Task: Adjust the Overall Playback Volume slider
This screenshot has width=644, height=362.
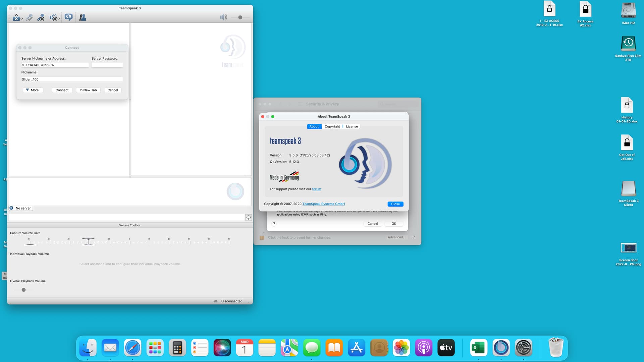Action: (x=23, y=290)
